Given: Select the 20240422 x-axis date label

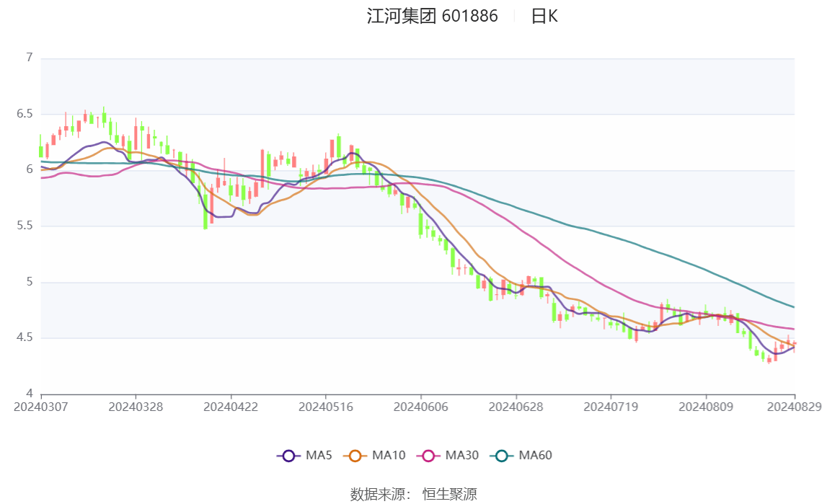Looking at the screenshot, I should click(x=231, y=407).
